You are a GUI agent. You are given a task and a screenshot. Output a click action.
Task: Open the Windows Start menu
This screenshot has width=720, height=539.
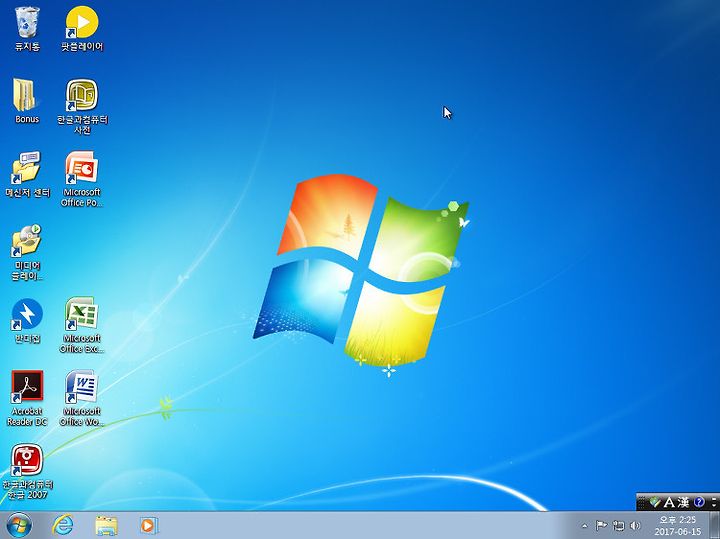pyautogui.click(x=19, y=525)
